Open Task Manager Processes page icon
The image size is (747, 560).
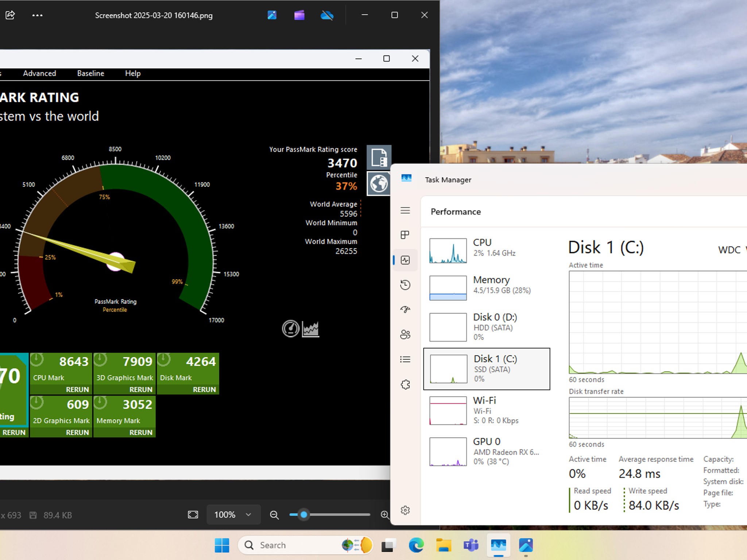(x=405, y=235)
